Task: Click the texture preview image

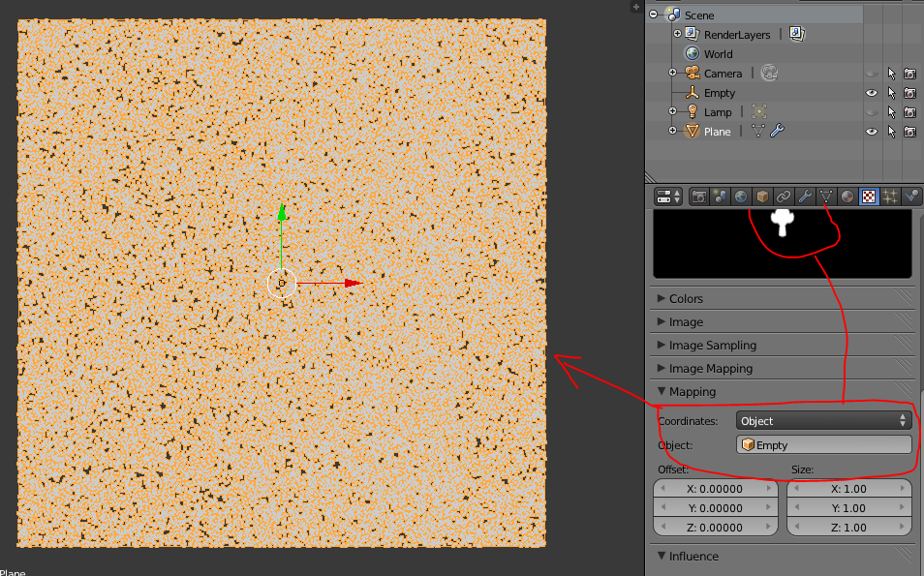Action: (783, 244)
